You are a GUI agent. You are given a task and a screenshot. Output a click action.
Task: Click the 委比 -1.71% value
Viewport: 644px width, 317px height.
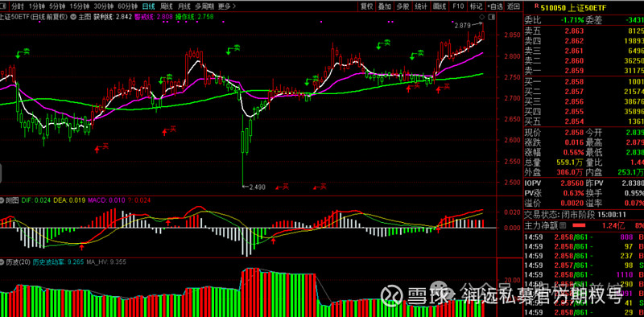click(573, 19)
